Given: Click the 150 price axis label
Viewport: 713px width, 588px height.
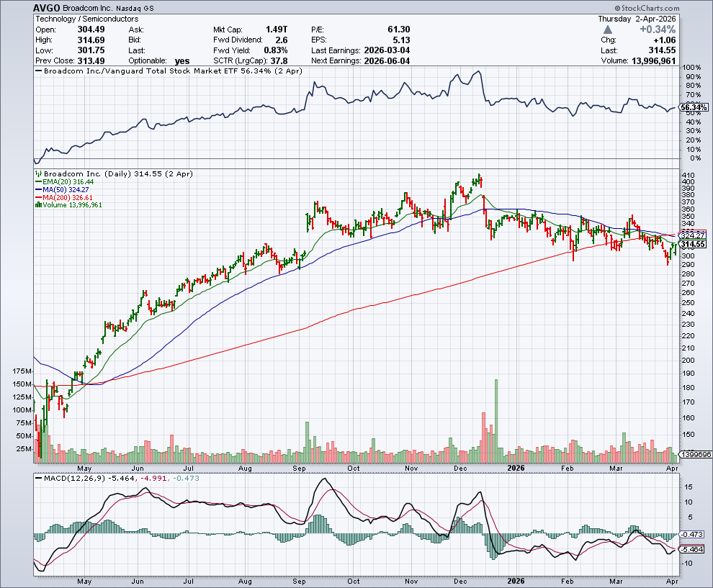Looking at the screenshot, I should (x=688, y=435).
